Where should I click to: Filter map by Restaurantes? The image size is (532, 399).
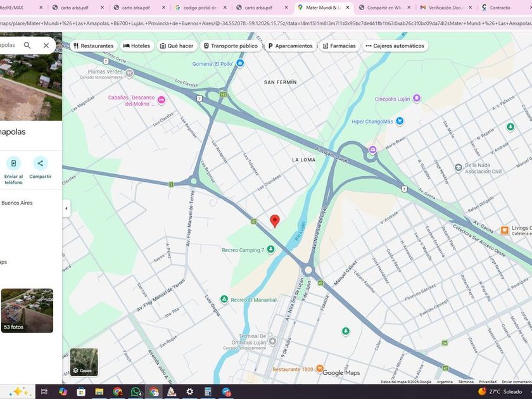(x=93, y=46)
